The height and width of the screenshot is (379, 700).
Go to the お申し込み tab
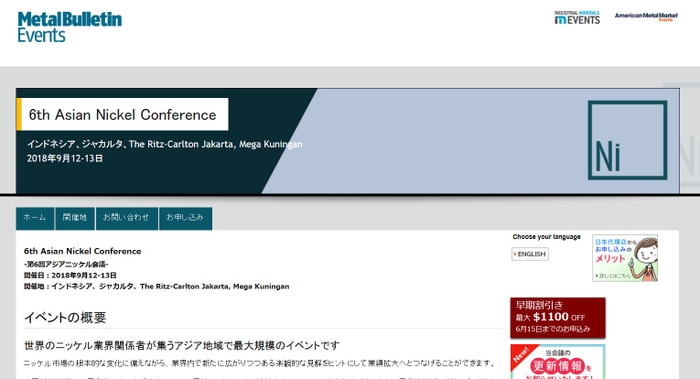click(185, 218)
